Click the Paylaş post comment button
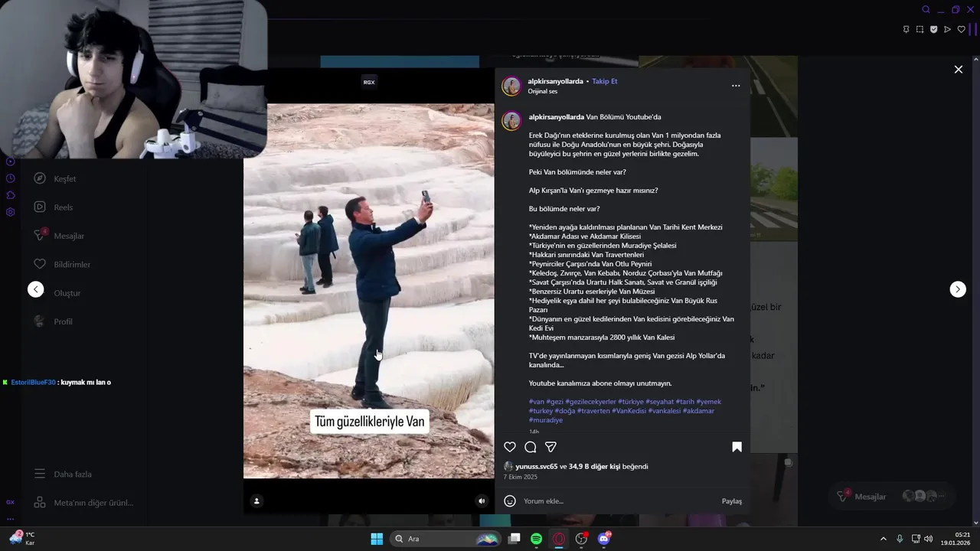The image size is (980, 551). pos(732,501)
